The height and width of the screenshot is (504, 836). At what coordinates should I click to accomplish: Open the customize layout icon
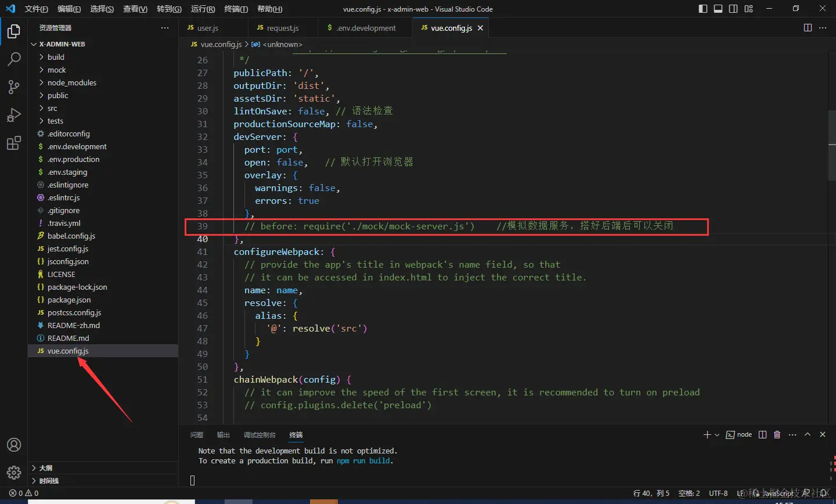point(748,9)
